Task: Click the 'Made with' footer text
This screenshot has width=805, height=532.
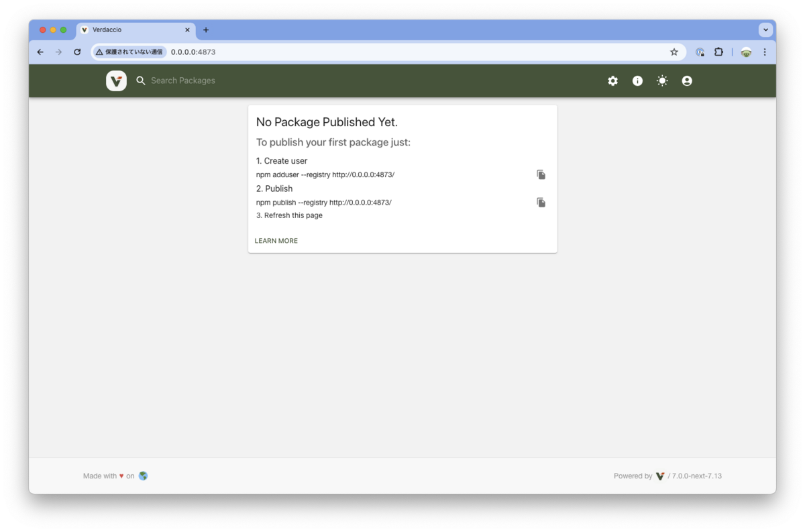Action: coord(100,476)
